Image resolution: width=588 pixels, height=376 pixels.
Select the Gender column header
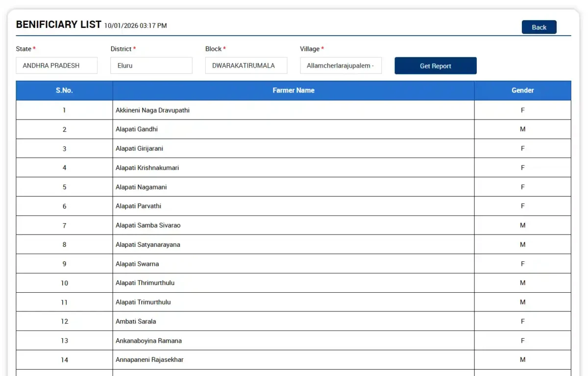pyautogui.click(x=522, y=90)
